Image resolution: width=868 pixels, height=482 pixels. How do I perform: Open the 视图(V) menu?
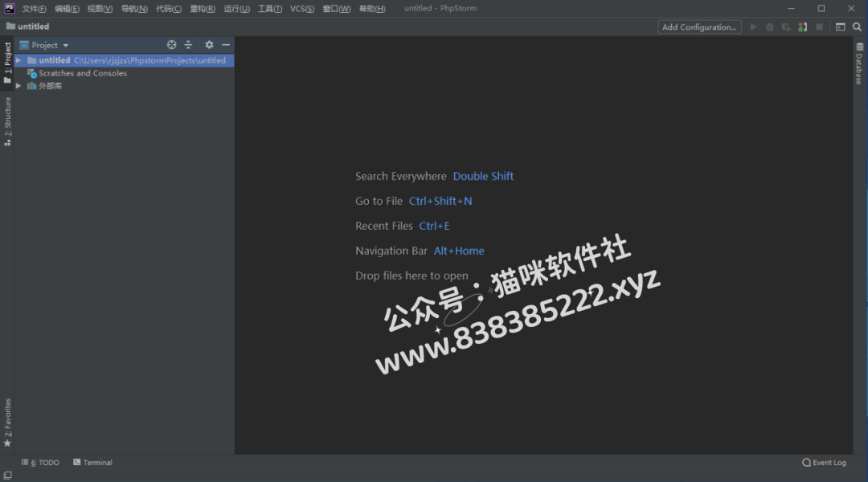[100, 8]
